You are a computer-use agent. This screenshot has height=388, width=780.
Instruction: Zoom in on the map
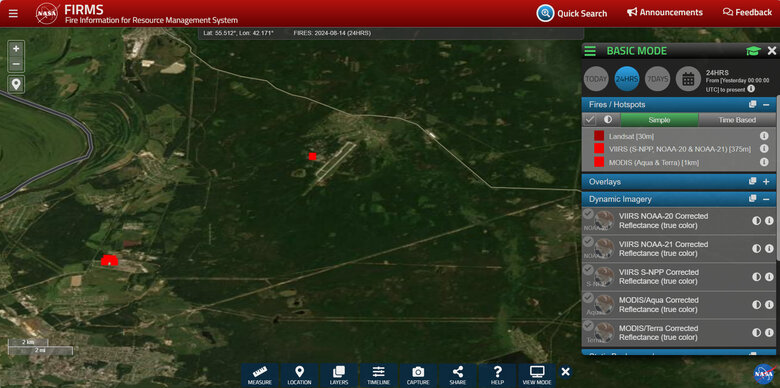coord(16,49)
